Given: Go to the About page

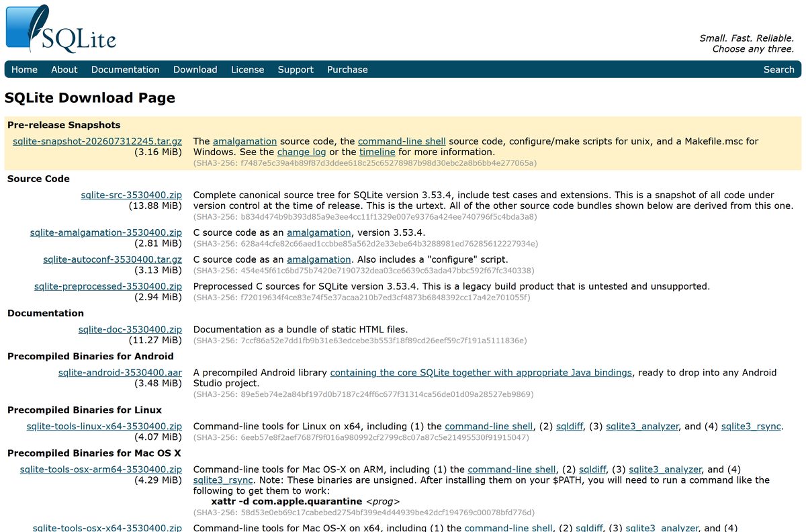Looking at the screenshot, I should pyautogui.click(x=64, y=69).
